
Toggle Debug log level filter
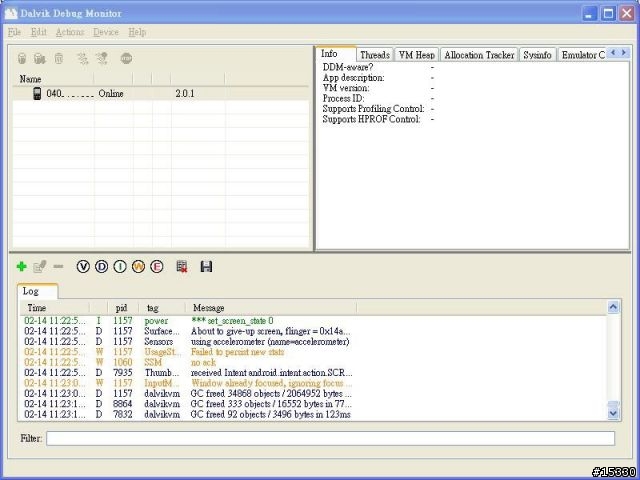click(x=101, y=267)
